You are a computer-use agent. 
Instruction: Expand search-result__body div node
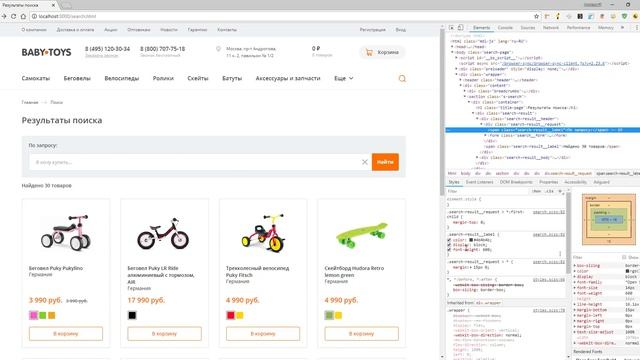click(477, 157)
